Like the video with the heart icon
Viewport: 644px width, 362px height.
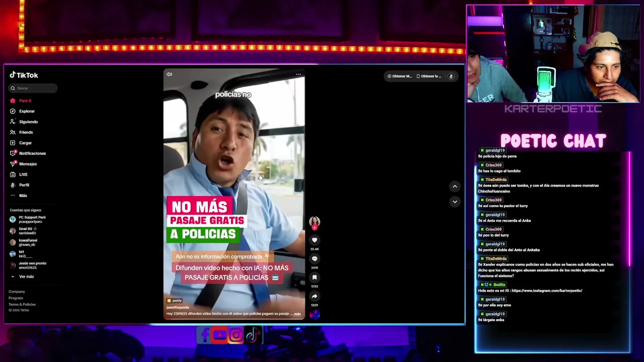tap(314, 240)
